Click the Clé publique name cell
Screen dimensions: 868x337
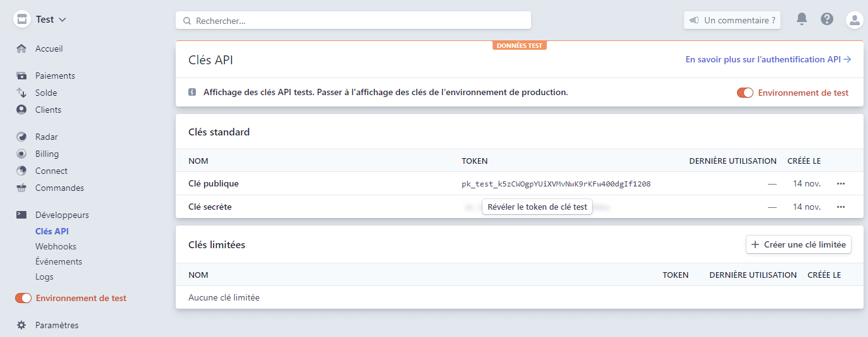coord(214,183)
